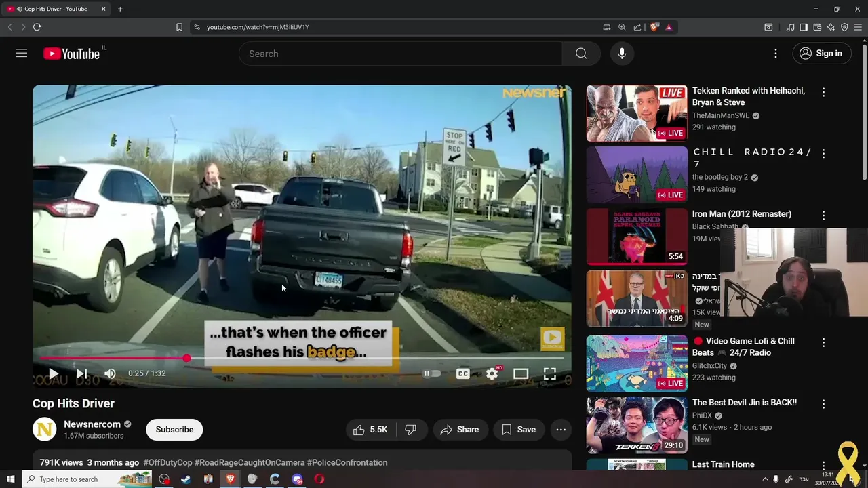Share this video

click(460, 430)
